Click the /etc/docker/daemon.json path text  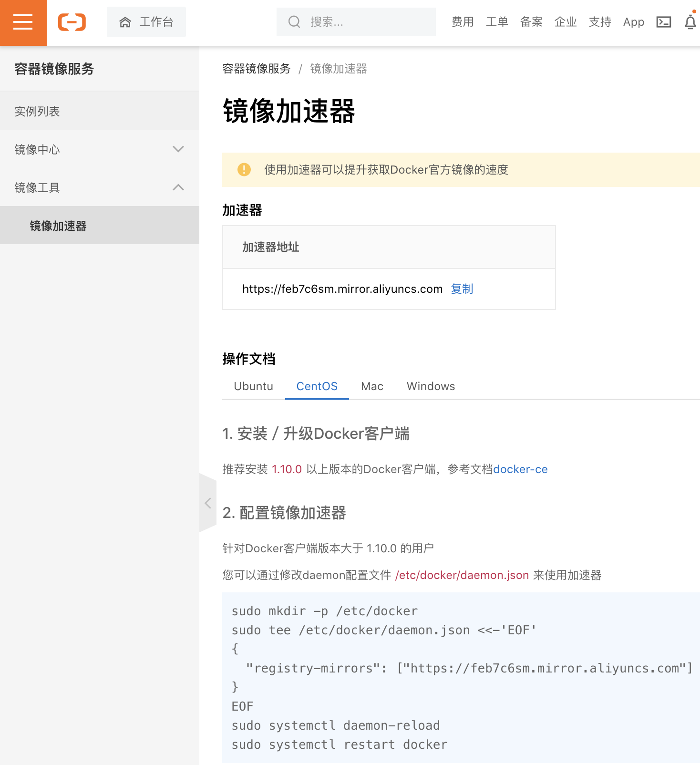pos(462,575)
